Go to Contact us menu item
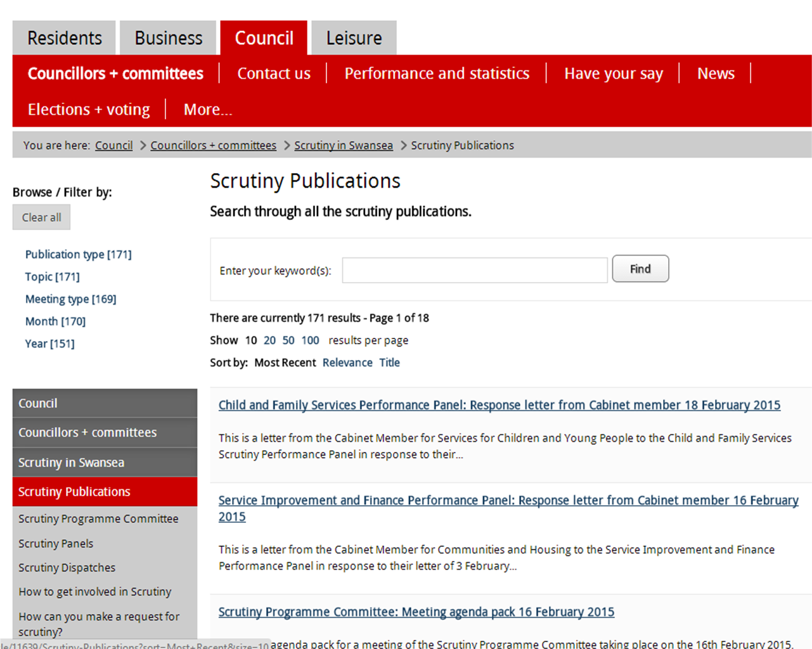 tap(274, 74)
